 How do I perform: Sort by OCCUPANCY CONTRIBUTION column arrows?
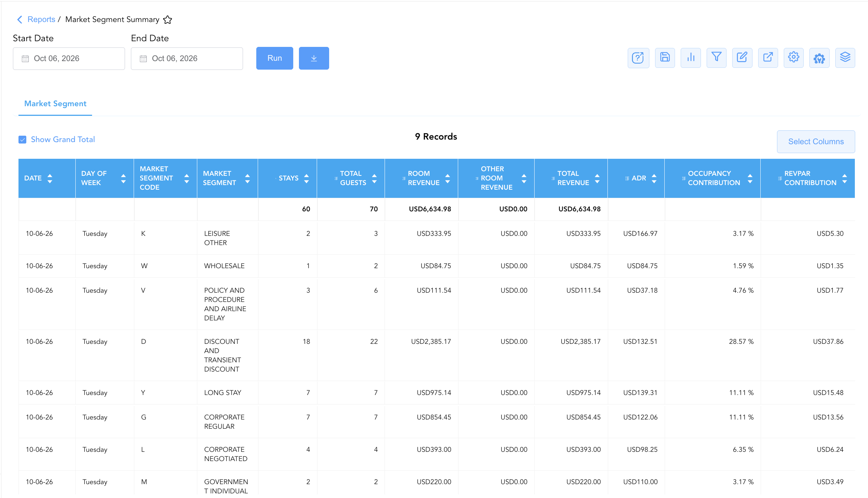pyautogui.click(x=750, y=178)
